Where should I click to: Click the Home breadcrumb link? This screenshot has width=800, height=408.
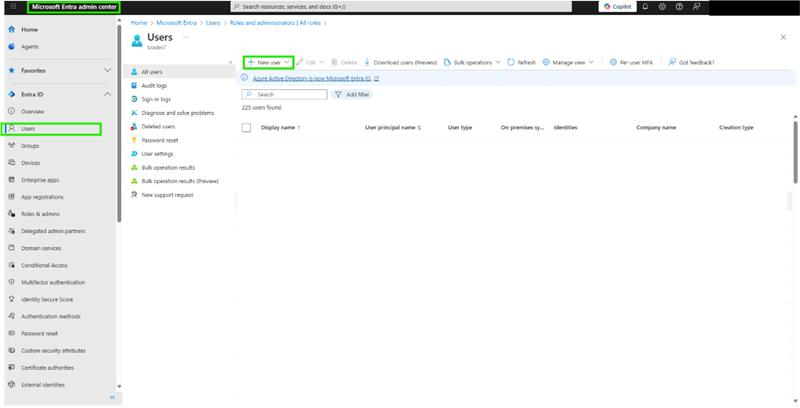139,23
